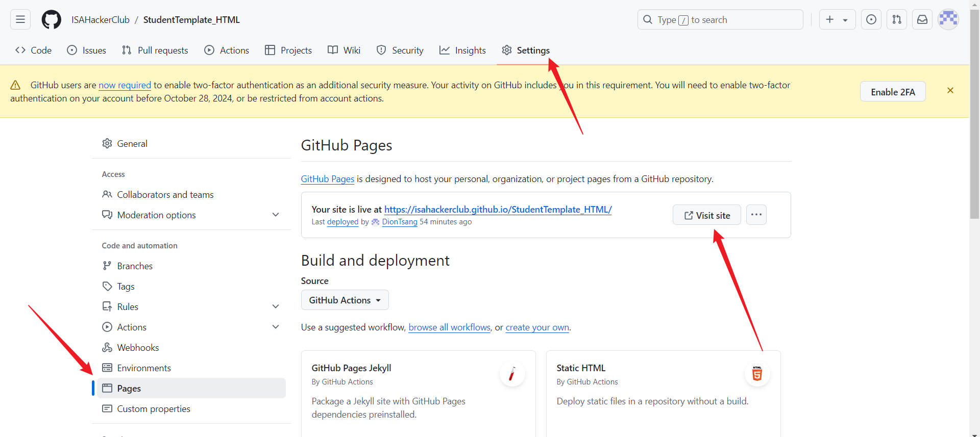The image size is (980, 437).
Task: Dismiss the two-factor warning banner
Action: click(x=950, y=90)
